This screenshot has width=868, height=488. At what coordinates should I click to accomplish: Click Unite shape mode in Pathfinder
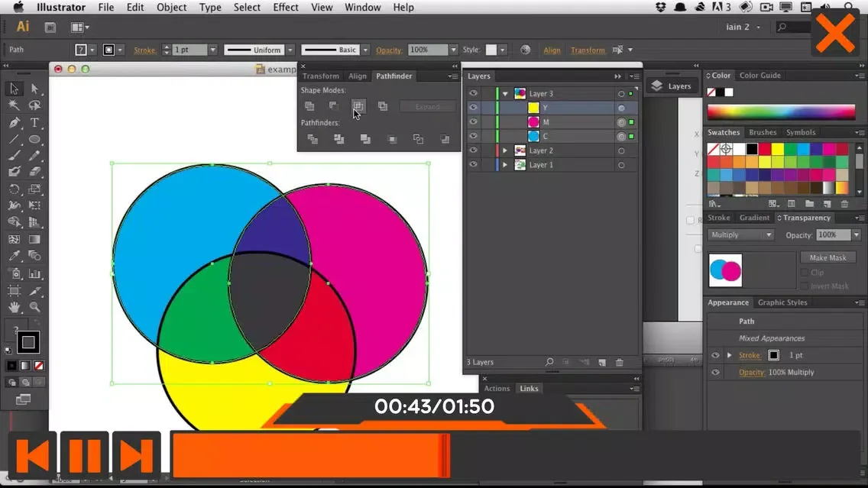309,105
